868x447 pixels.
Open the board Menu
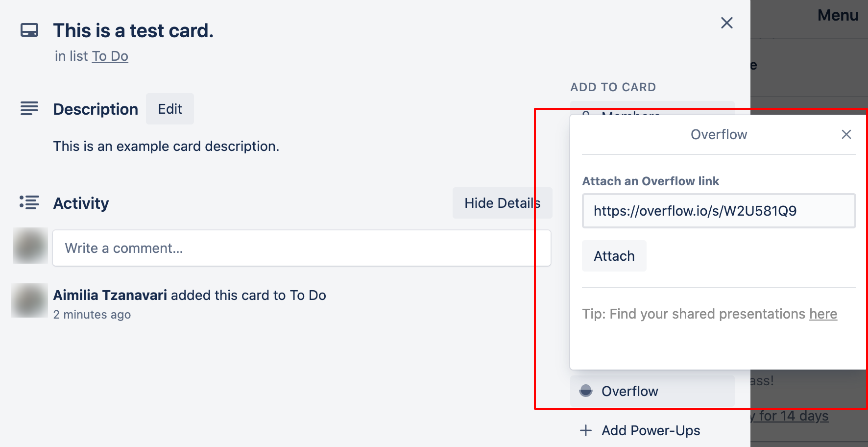(x=838, y=15)
